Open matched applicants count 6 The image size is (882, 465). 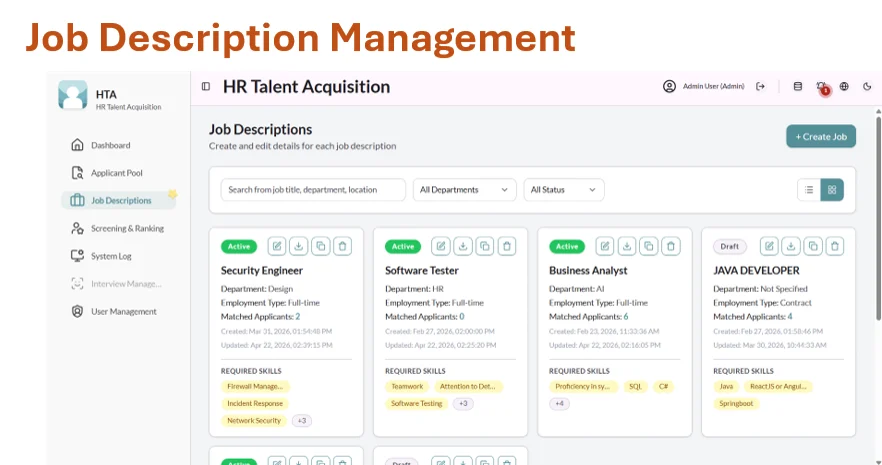(x=626, y=317)
